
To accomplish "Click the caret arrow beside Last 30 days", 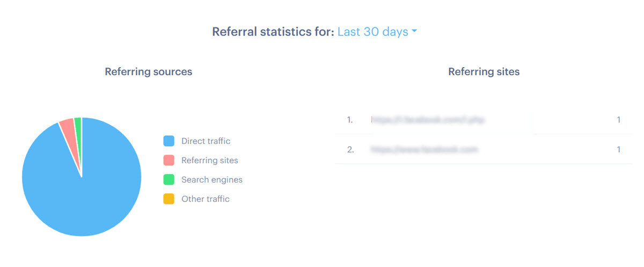I will click(414, 32).
